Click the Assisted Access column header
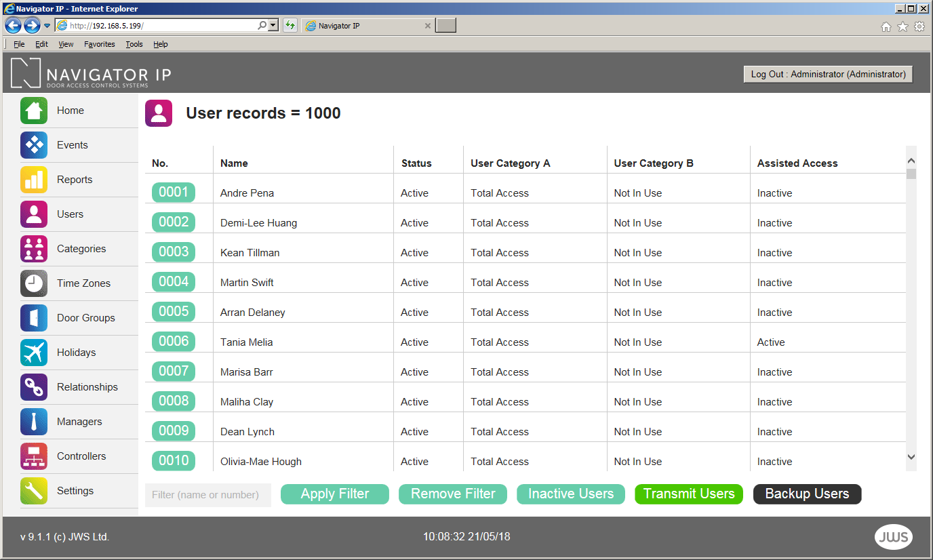933x560 pixels. [x=797, y=163]
